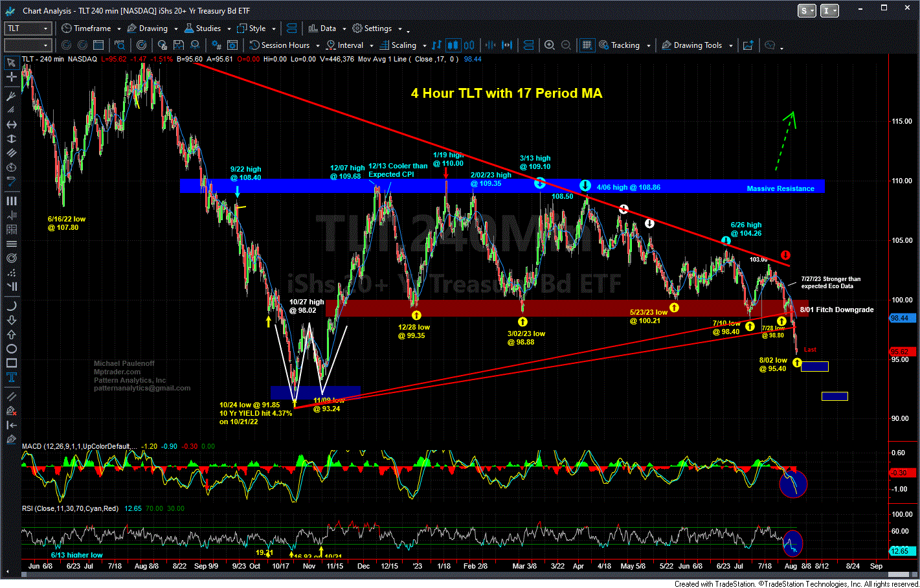Click the delete drawing objects icon

(x=11, y=411)
